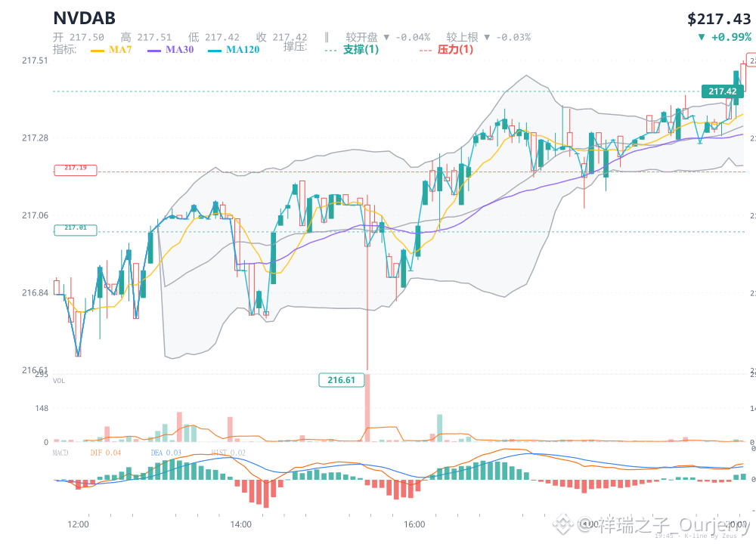Click the 指标: indicators label
Image resolution: width=756 pixels, height=544 pixels.
(64, 50)
